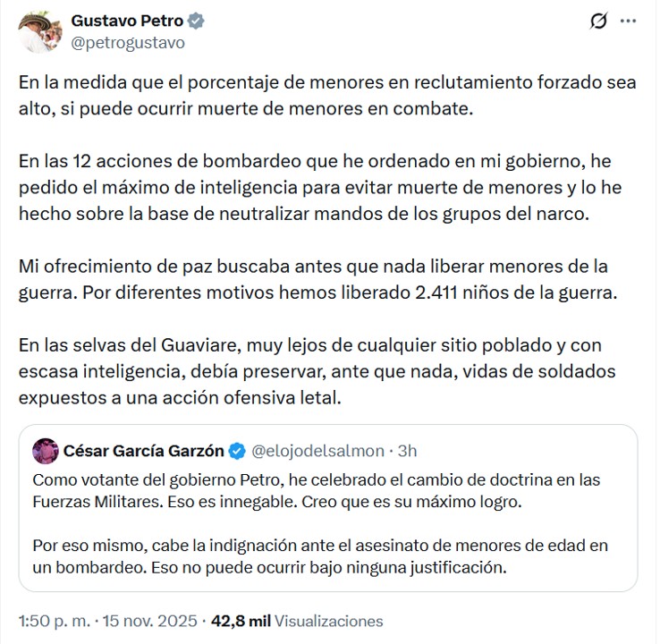Open the Grok explain icon
The width and height of the screenshot is (660, 644).
point(599,21)
